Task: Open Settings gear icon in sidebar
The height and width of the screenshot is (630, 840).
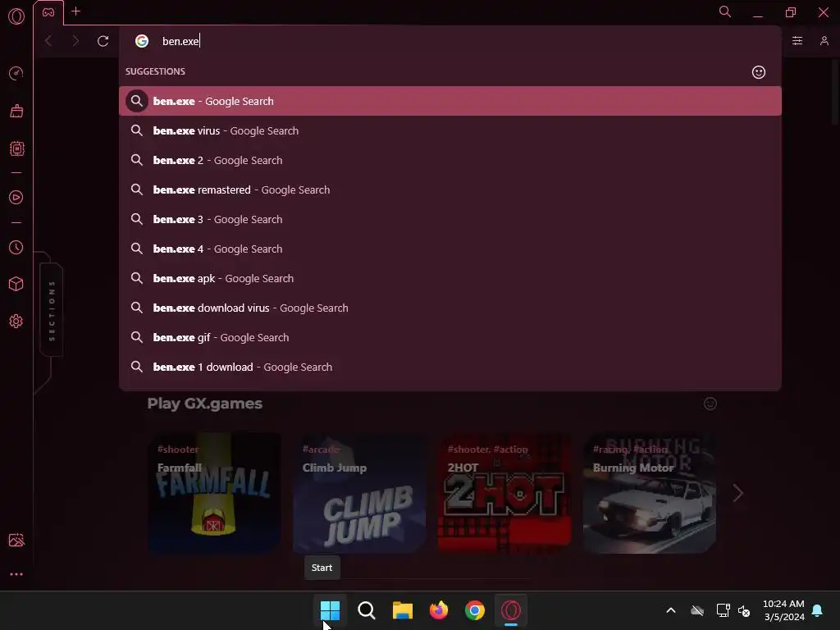Action: 16,322
